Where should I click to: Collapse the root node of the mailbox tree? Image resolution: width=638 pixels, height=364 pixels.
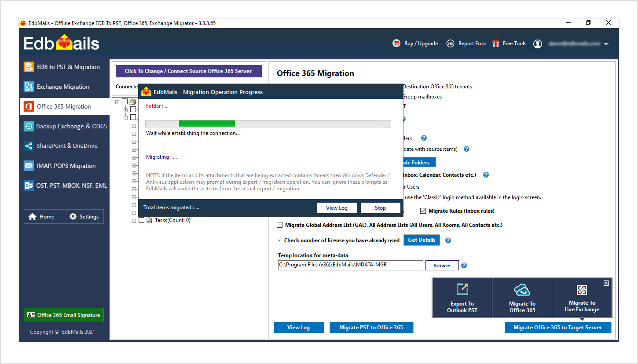point(117,102)
